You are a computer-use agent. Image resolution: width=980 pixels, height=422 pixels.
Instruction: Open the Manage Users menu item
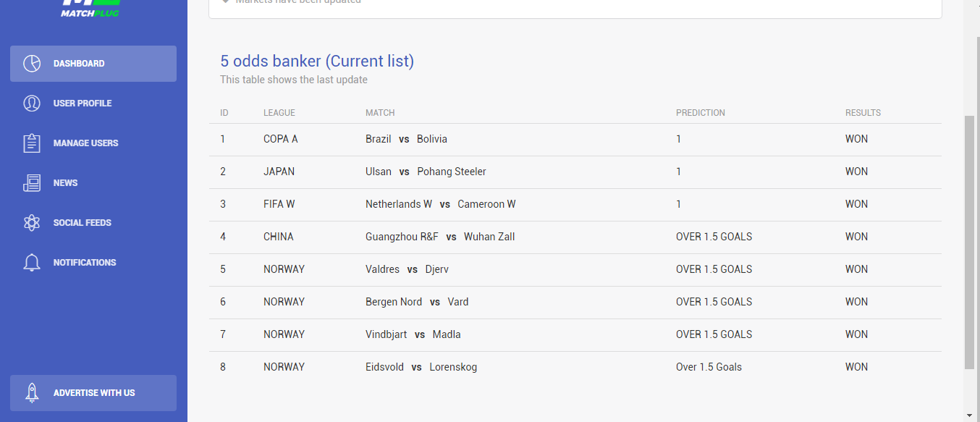point(93,143)
